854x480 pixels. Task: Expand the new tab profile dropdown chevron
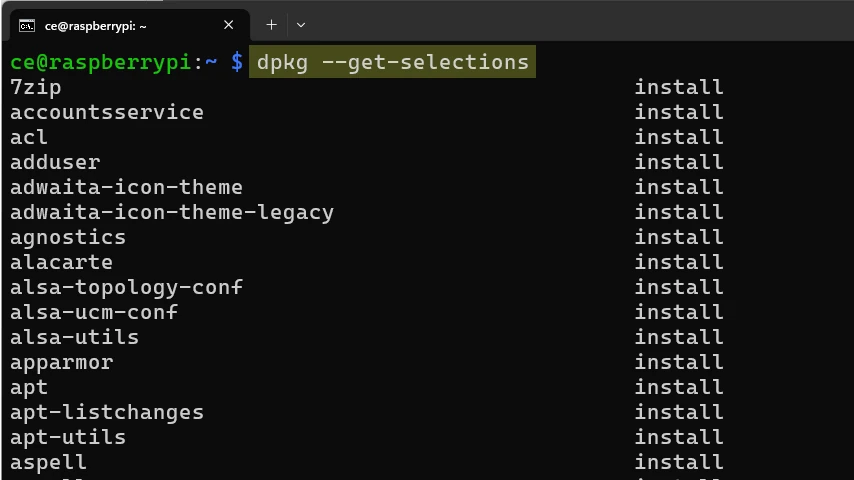point(301,25)
